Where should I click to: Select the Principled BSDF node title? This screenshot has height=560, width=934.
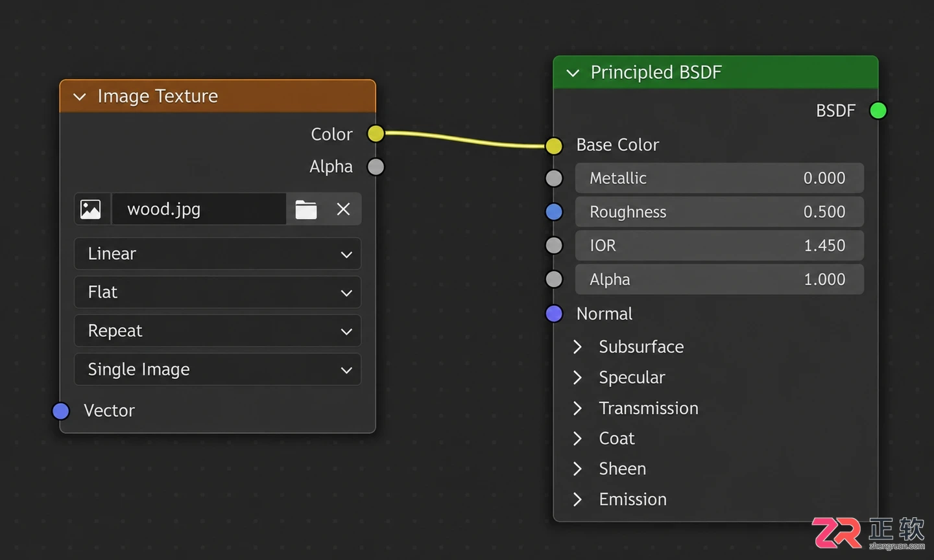click(x=656, y=73)
